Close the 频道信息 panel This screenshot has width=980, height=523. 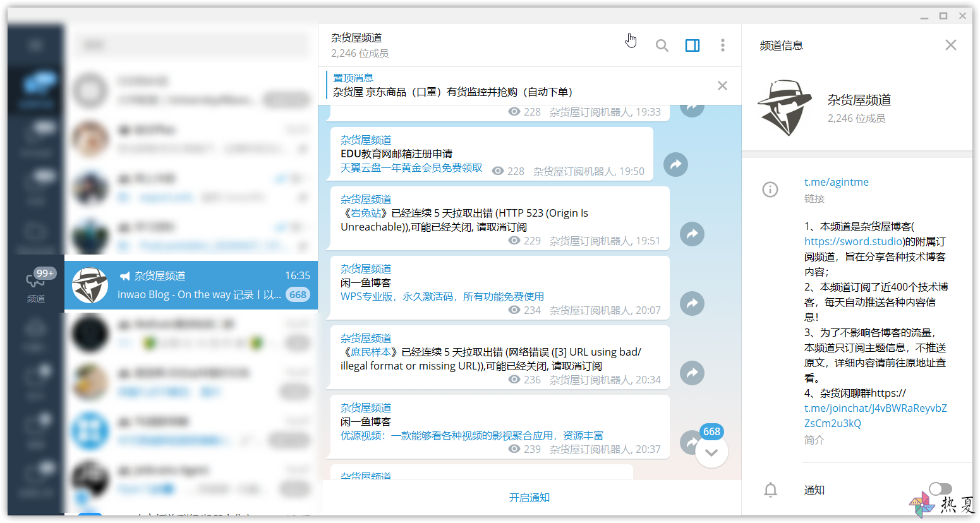click(951, 45)
